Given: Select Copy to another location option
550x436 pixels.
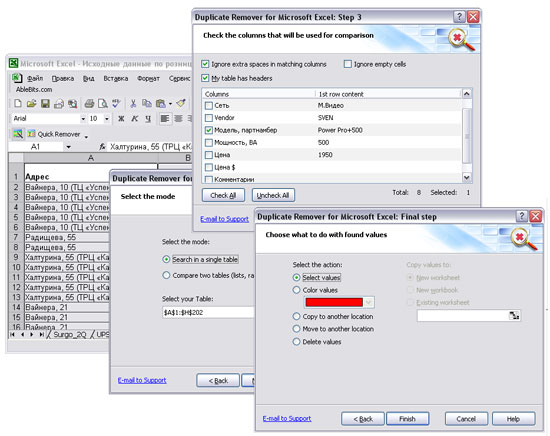Looking at the screenshot, I should point(296,316).
